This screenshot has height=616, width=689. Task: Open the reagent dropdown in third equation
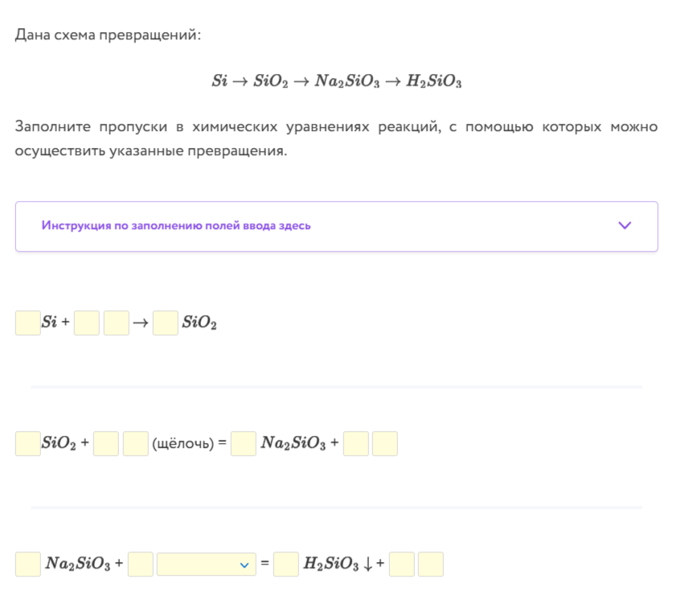207,565
